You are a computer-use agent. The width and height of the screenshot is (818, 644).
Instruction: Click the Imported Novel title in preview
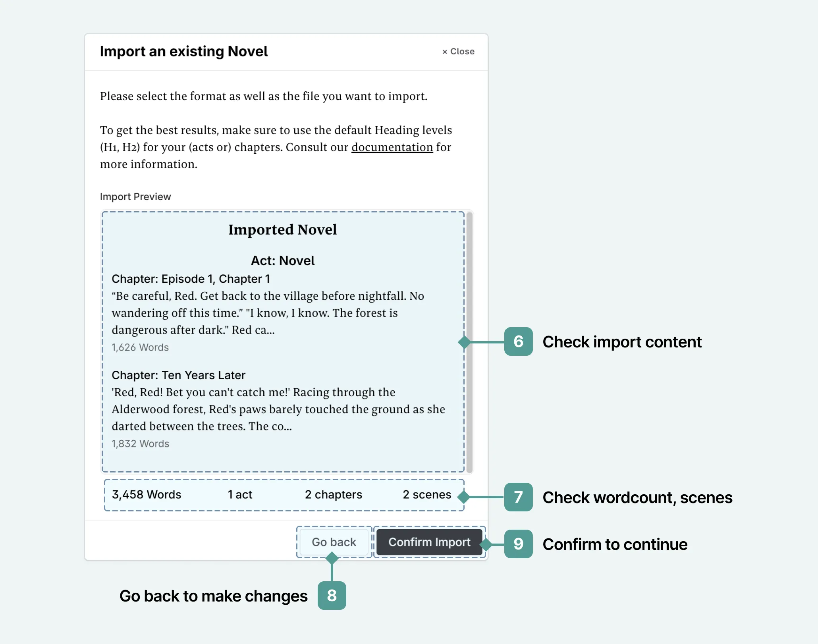coord(282,229)
